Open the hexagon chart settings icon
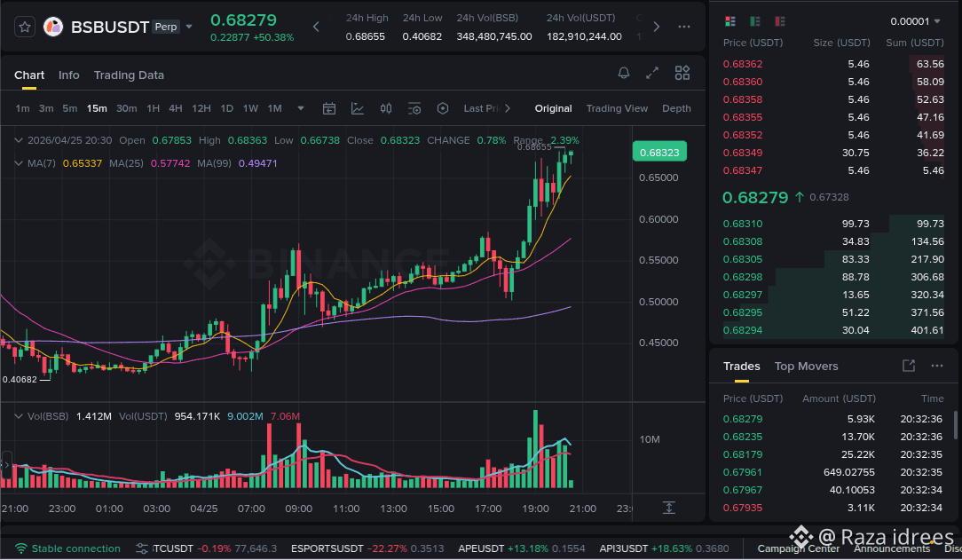The height and width of the screenshot is (560, 962). (442, 108)
